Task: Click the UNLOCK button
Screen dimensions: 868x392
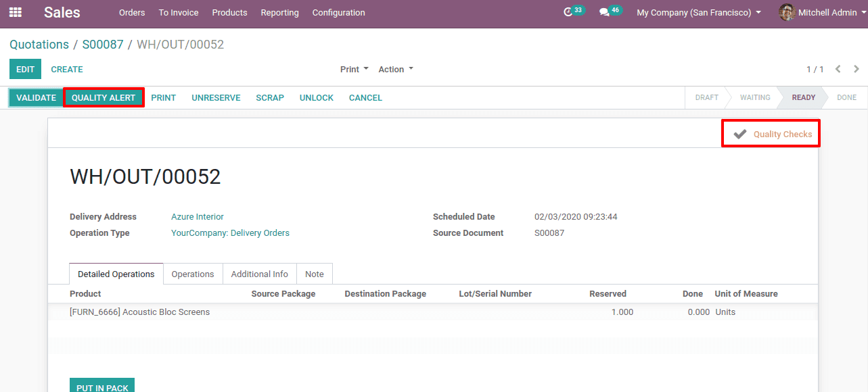Action: [317, 98]
